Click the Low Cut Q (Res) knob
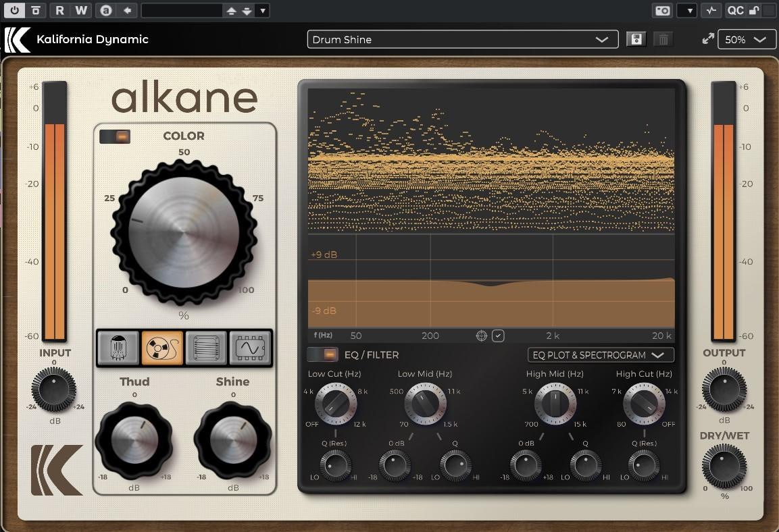The height and width of the screenshot is (532, 779). (335, 466)
